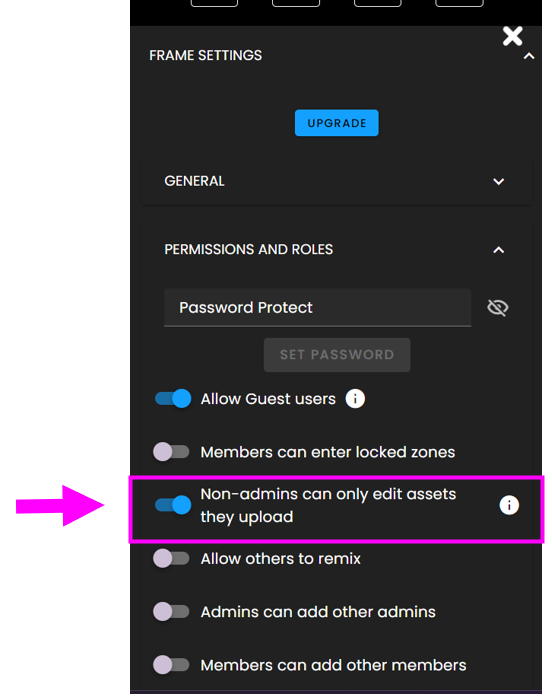Enable Members can add other members
552x698 pixels.
[x=171, y=665]
